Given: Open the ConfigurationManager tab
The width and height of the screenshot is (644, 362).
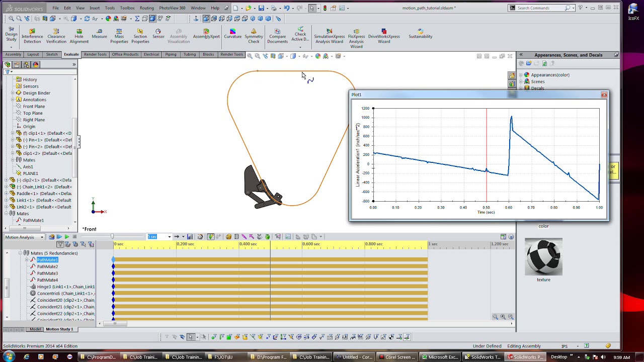Looking at the screenshot, I should [26, 64].
